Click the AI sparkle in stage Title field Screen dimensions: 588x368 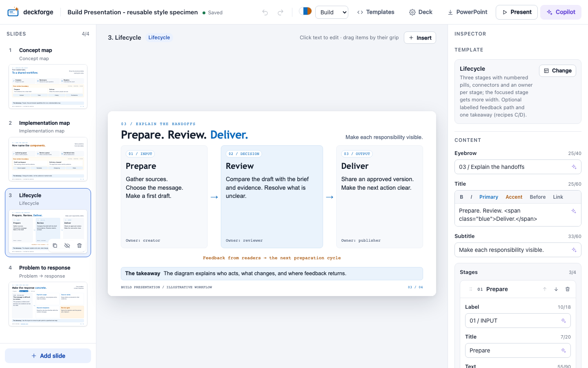tap(563, 350)
